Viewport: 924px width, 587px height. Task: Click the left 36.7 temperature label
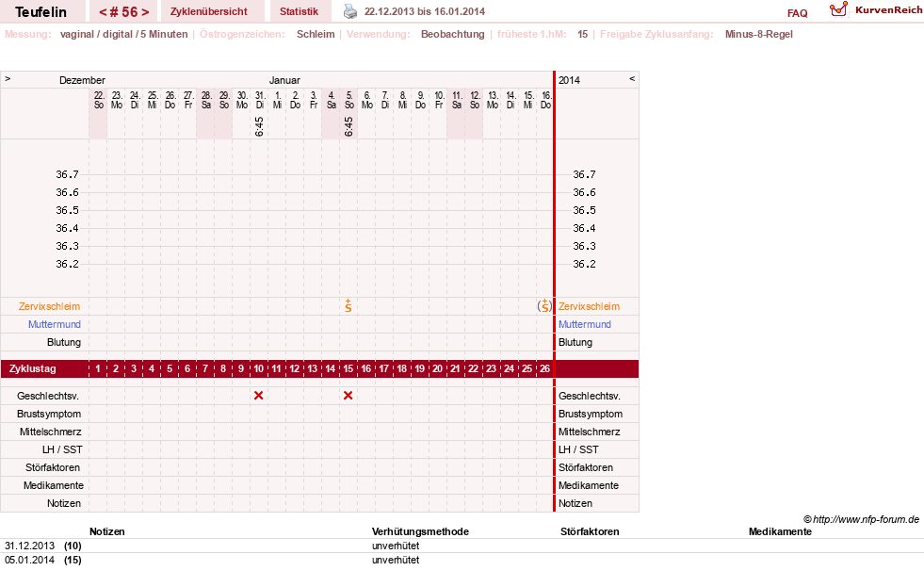67,174
